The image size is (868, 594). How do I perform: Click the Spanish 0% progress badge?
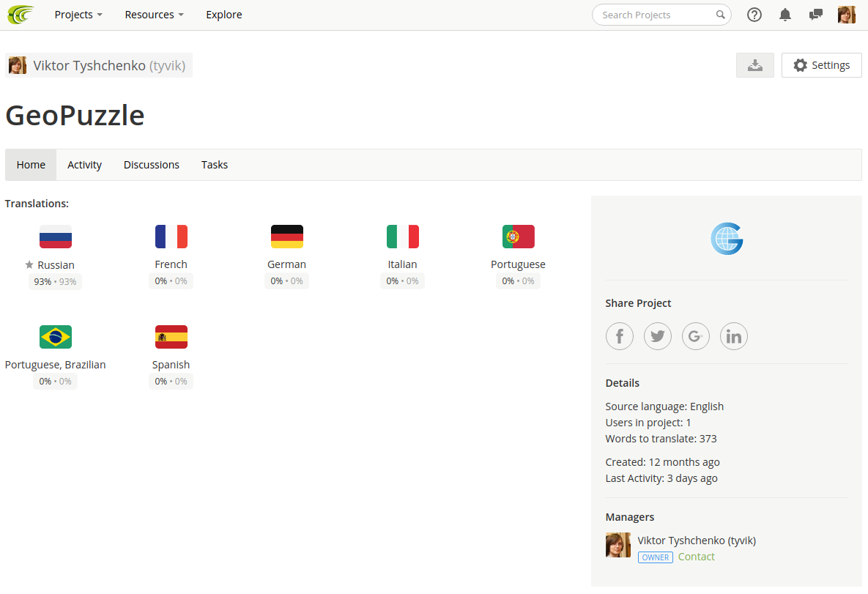click(x=171, y=382)
